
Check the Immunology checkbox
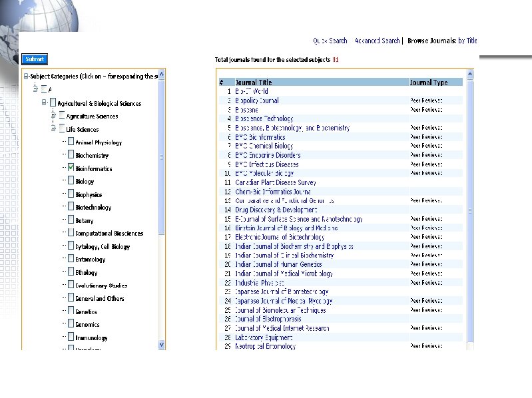coord(71,337)
